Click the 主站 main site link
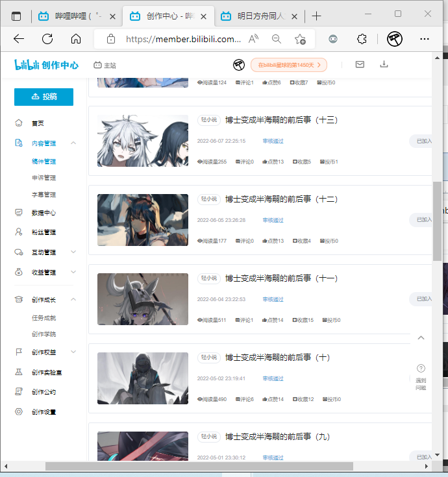The image size is (448, 477). (x=105, y=65)
